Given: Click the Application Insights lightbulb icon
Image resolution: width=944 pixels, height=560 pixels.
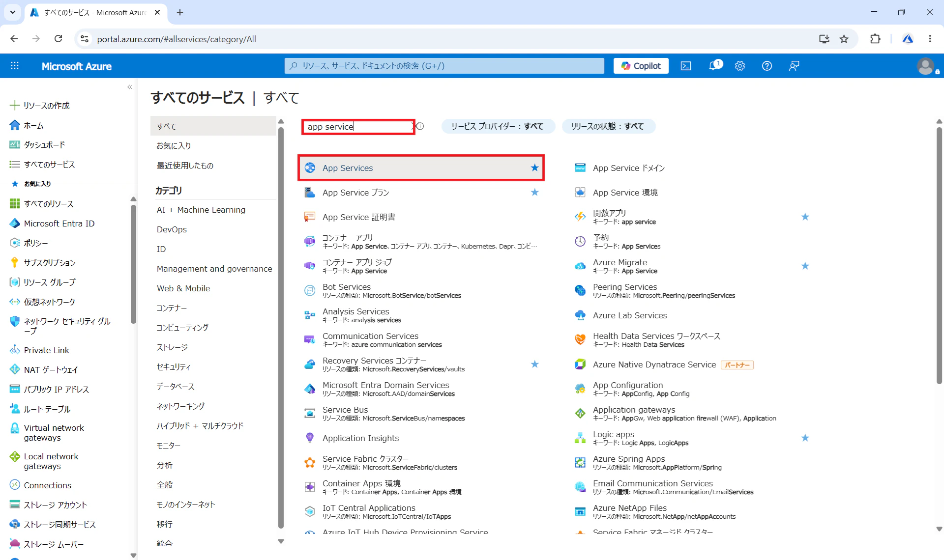Looking at the screenshot, I should (310, 438).
